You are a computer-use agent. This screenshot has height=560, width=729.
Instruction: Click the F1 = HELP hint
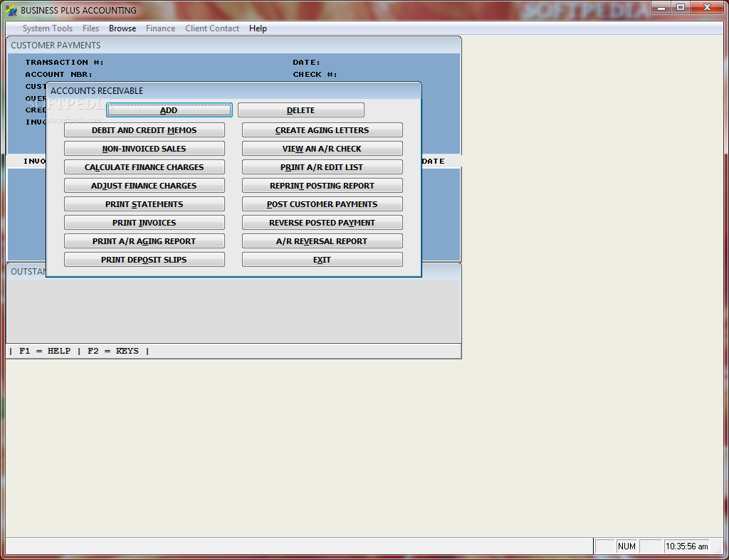pos(45,351)
